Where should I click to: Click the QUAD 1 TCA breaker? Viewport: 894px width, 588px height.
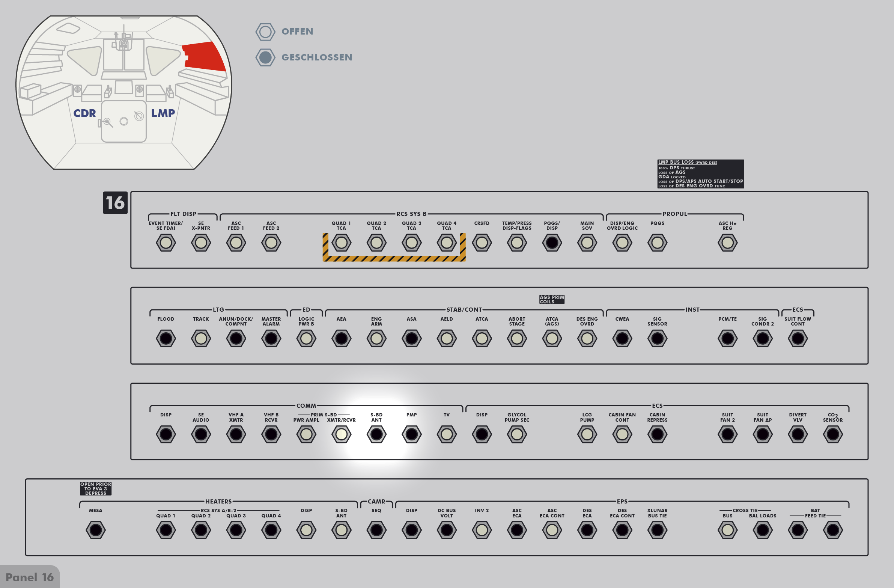[341, 243]
